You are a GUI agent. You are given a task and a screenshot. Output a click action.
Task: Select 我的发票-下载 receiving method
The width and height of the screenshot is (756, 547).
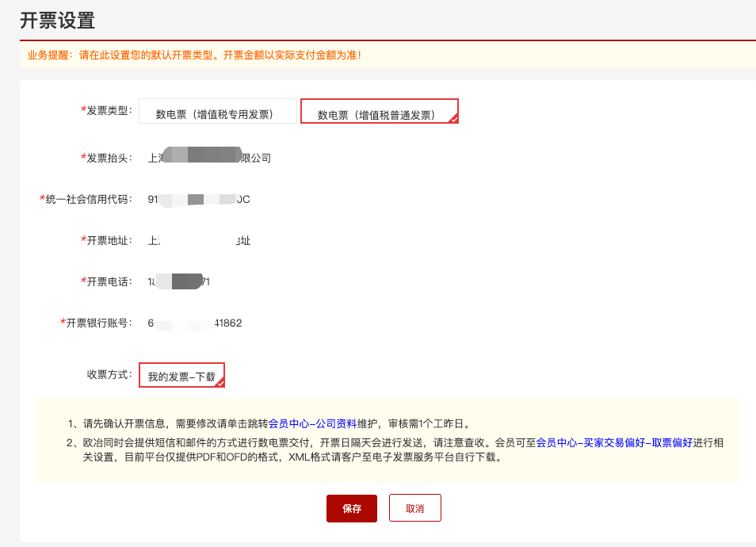pyautogui.click(x=181, y=375)
